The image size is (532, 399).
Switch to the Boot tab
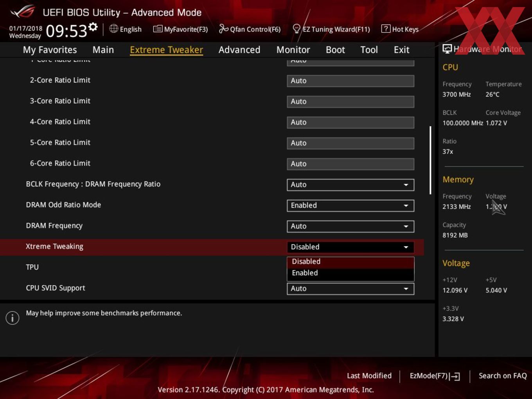point(335,50)
